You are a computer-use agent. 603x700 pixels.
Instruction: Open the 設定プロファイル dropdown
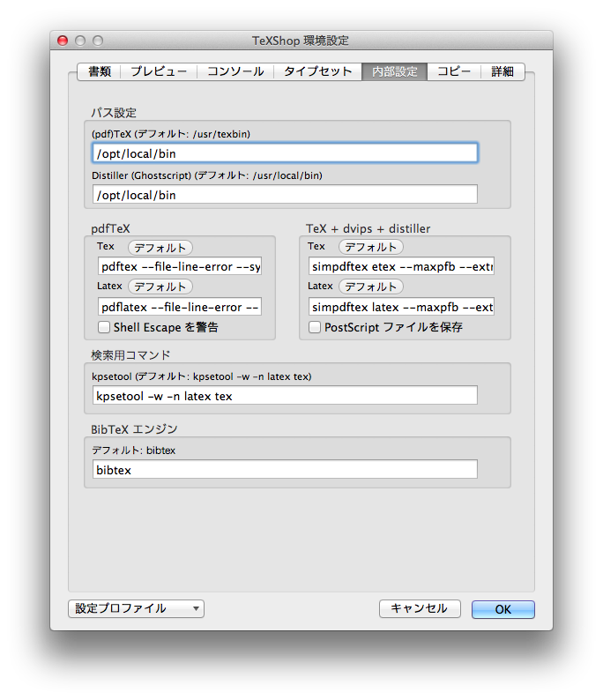tap(136, 609)
